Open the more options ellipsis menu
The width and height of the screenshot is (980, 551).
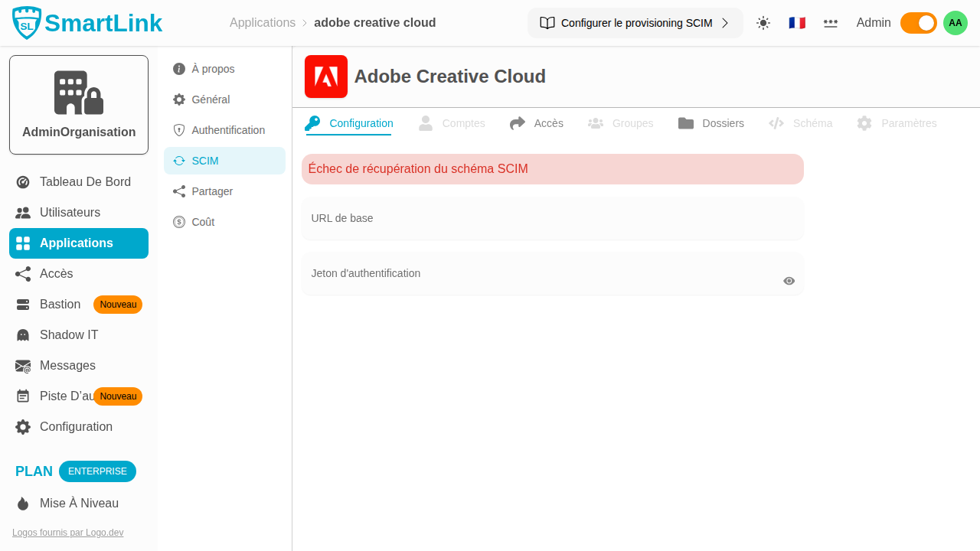831,23
